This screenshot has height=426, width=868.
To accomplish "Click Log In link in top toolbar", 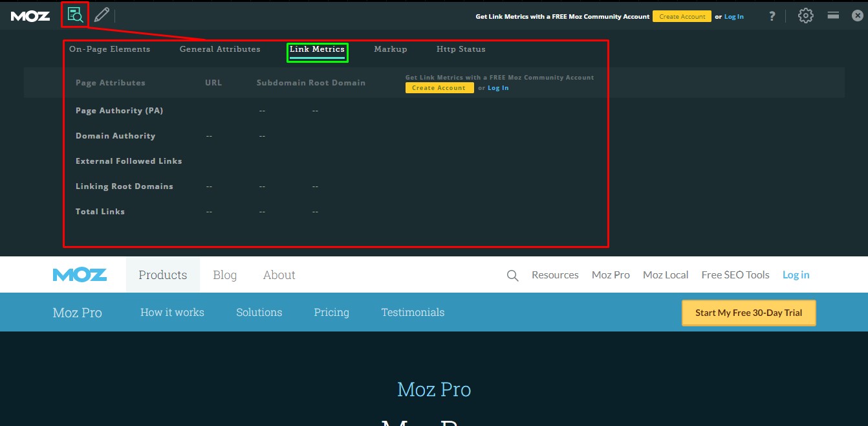I will [x=734, y=17].
